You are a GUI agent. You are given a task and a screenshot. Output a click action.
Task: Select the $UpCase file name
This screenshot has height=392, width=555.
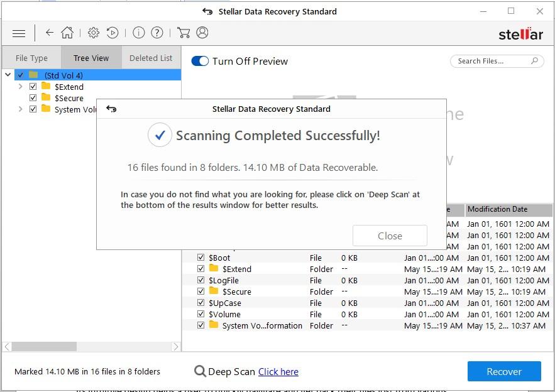(x=225, y=303)
